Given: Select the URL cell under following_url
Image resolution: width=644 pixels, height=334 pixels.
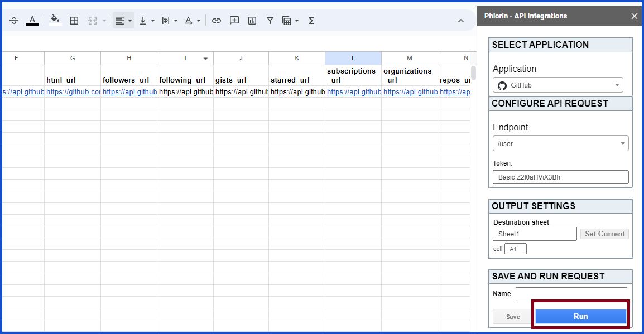Looking at the screenshot, I should pyautogui.click(x=185, y=92).
